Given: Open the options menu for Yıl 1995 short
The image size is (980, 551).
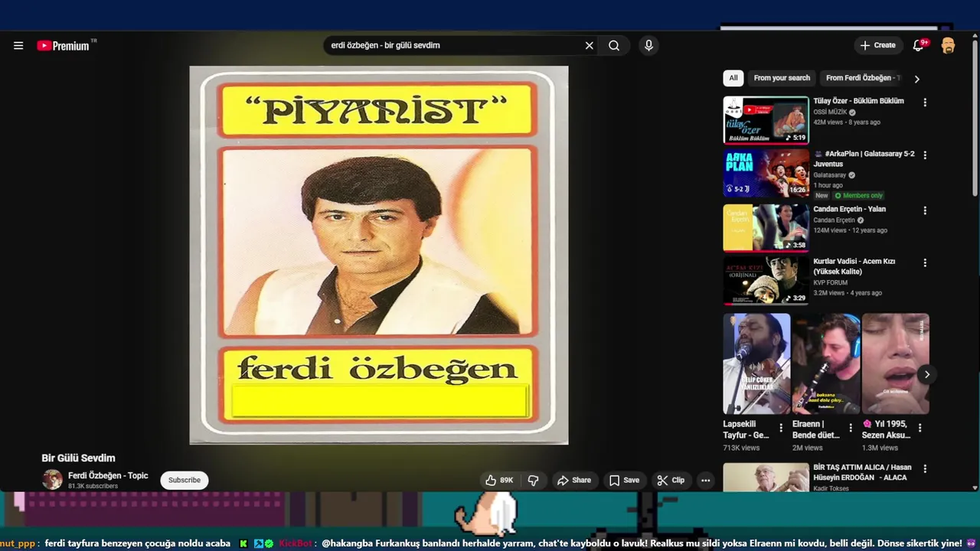Looking at the screenshot, I should click(x=920, y=428).
